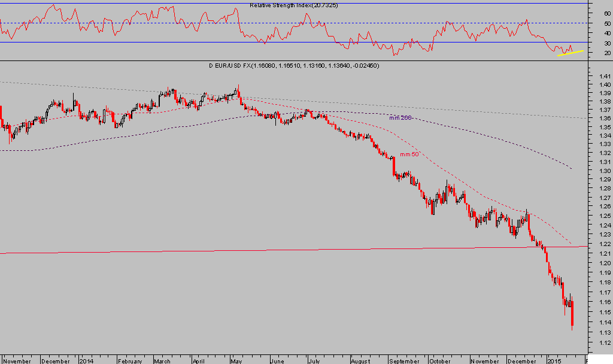Select the yellow RSI divergence trendline

click(x=570, y=53)
